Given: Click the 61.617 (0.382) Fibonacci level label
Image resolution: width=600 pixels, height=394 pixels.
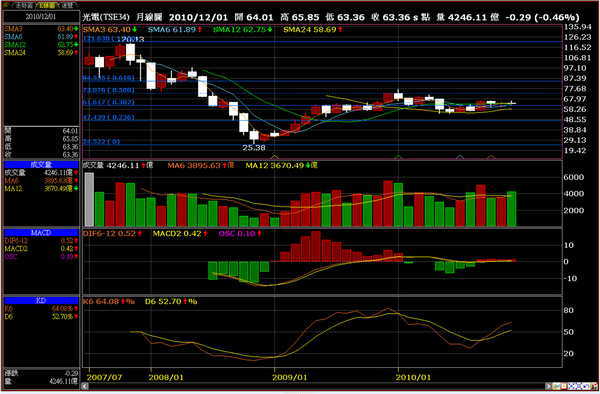Looking at the screenshot, I should point(109,102).
